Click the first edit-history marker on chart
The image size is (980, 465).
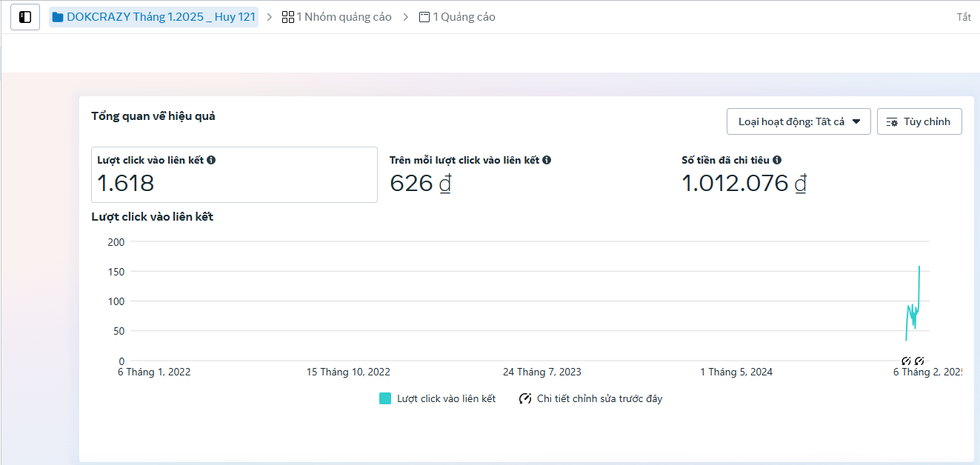coord(906,361)
